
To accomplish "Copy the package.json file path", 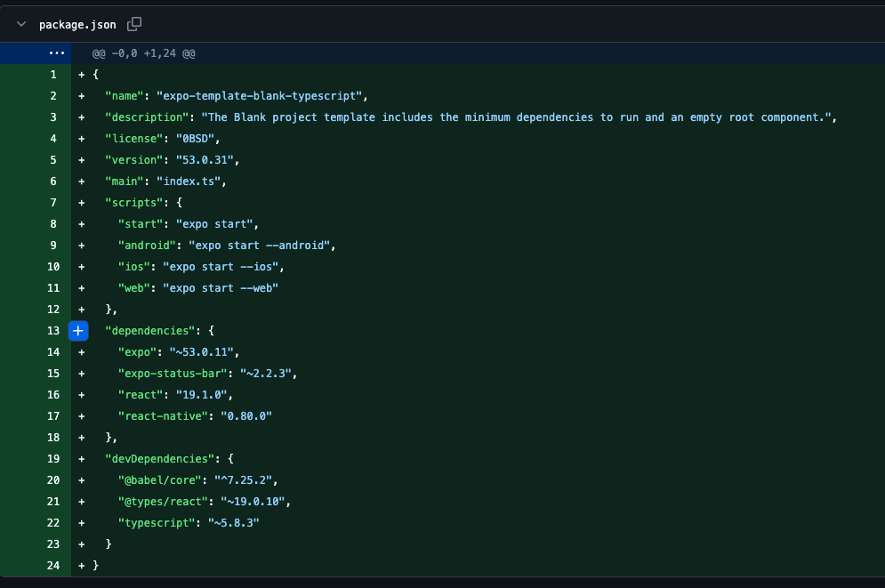I will pos(134,24).
